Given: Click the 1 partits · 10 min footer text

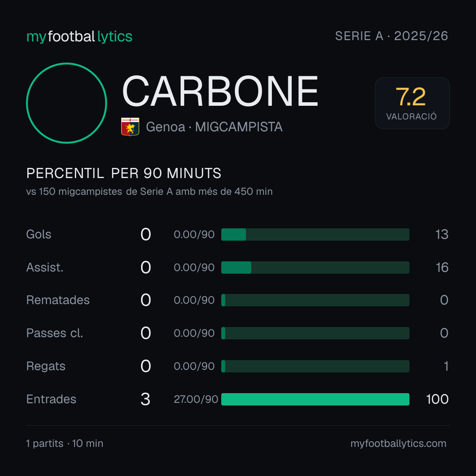Looking at the screenshot, I should 65,443.
